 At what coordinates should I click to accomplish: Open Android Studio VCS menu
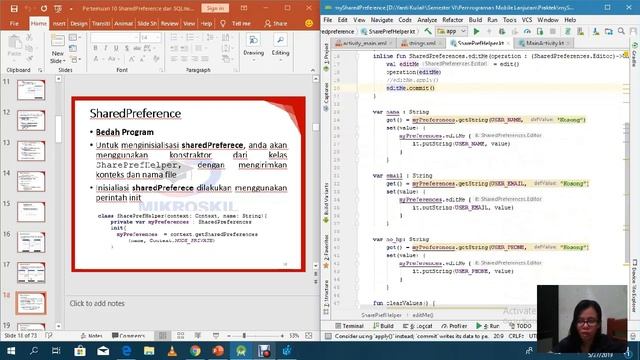(527, 20)
